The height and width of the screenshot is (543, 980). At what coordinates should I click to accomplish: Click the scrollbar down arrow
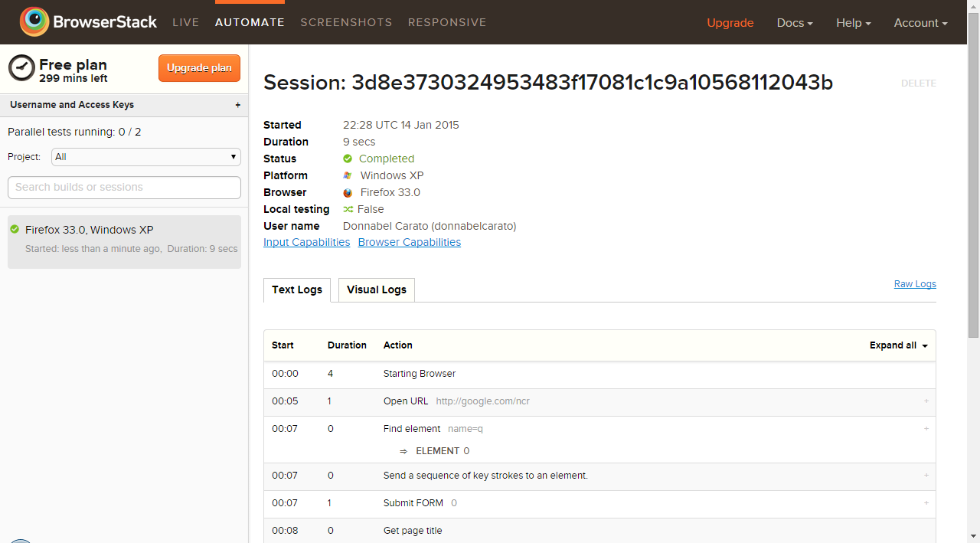coord(974,536)
